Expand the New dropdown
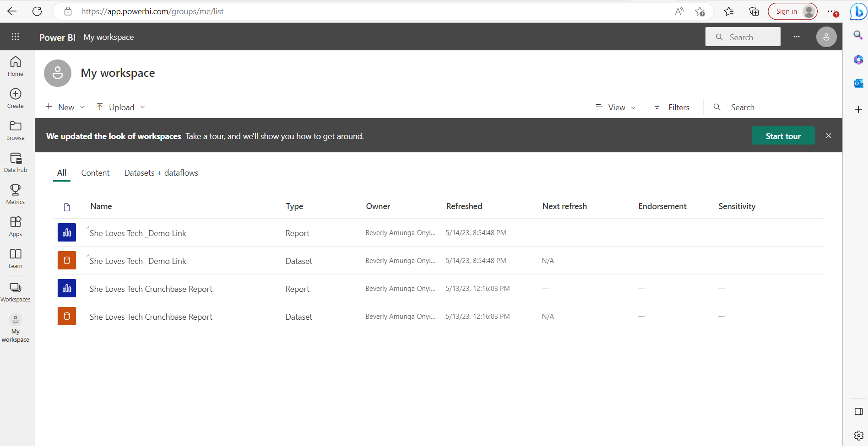Image resolution: width=868 pixels, height=446 pixels. point(65,107)
